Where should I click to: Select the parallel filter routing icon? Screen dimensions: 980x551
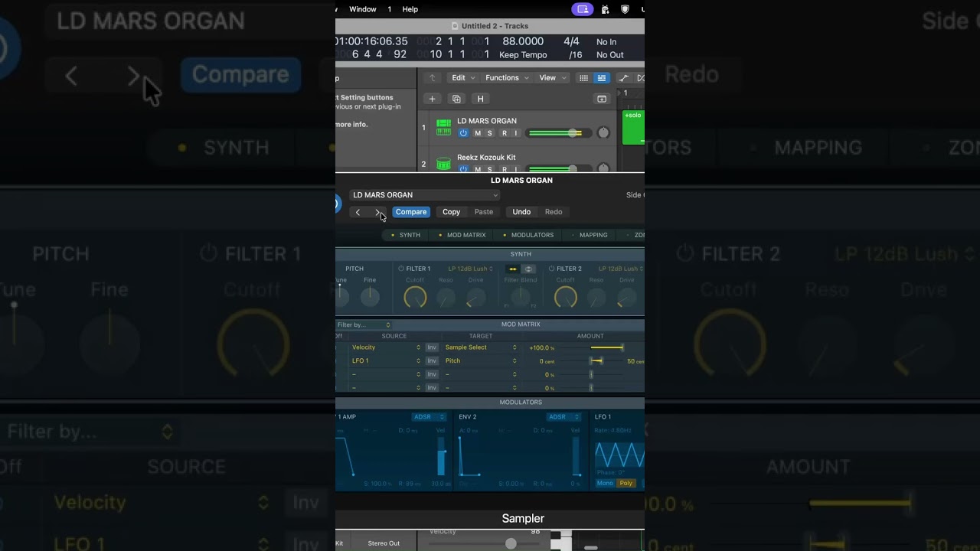pyautogui.click(x=528, y=269)
